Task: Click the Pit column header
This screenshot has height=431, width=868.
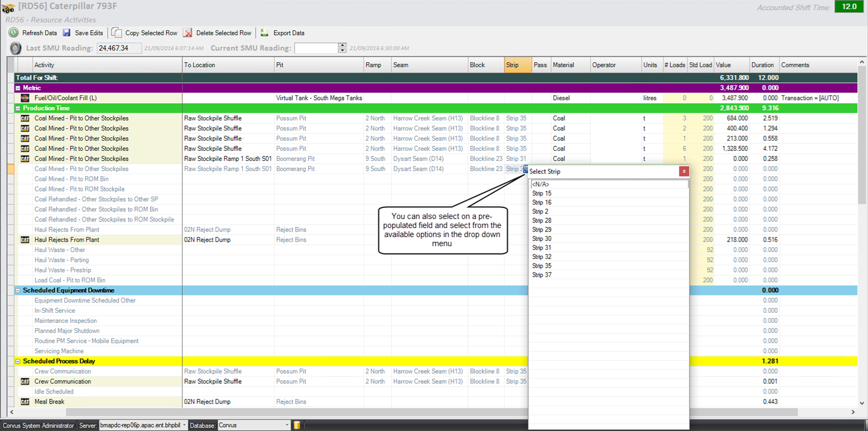Action: point(319,65)
